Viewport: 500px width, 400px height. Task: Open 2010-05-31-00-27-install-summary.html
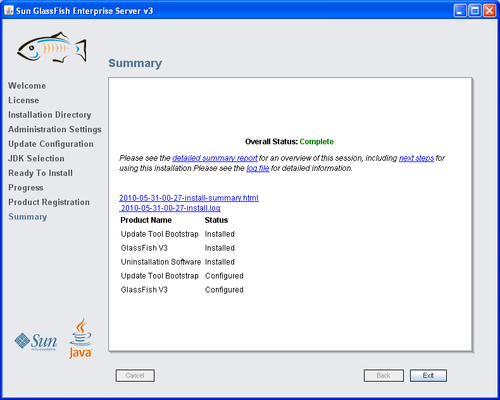[189, 198]
